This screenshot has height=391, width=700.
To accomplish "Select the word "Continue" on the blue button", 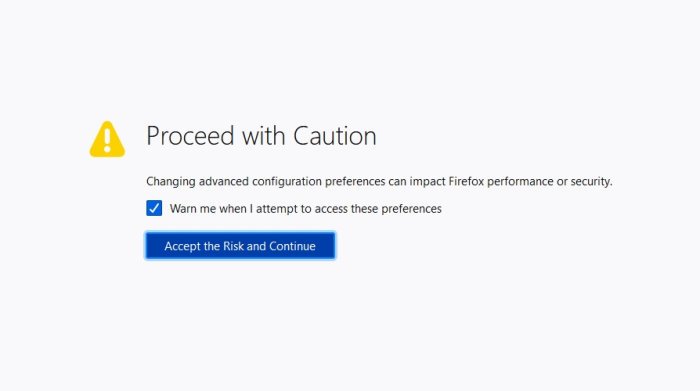I will coord(292,246).
